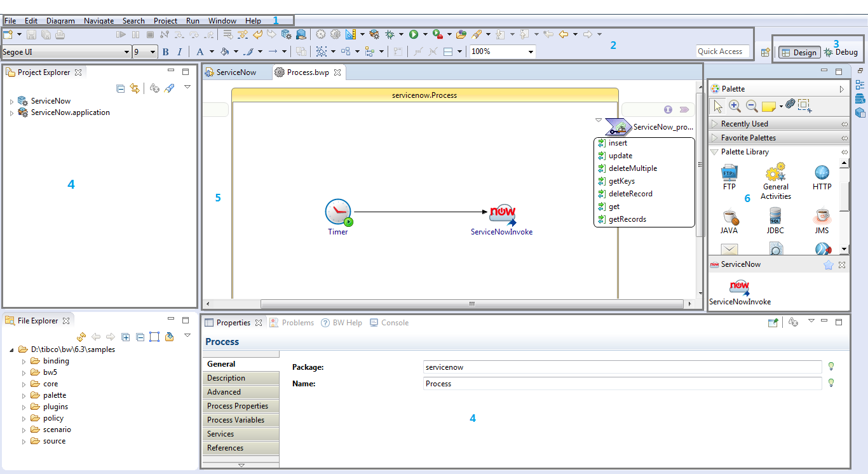This screenshot has width=868, height=474.
Task: Collapse the Palette Library drawer
Action: (715, 152)
